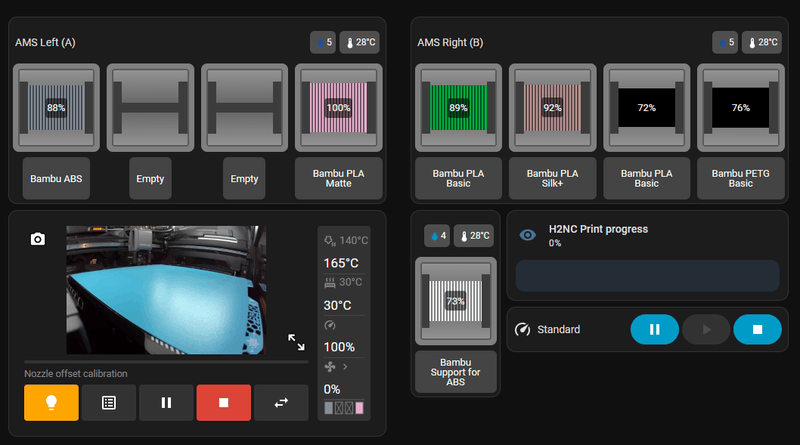Click the speed gauge icon above 100%
Viewport: 800px width, 445px height.
pos(330,325)
